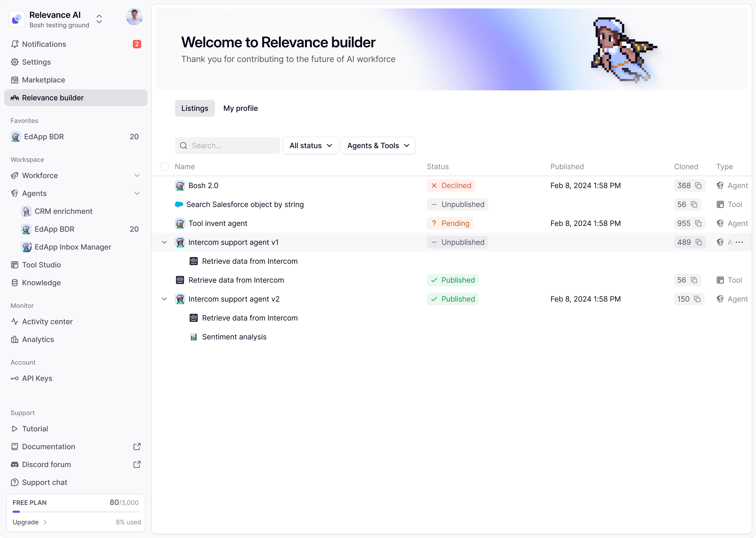
Task: Switch to the My profile tab
Action: point(240,108)
